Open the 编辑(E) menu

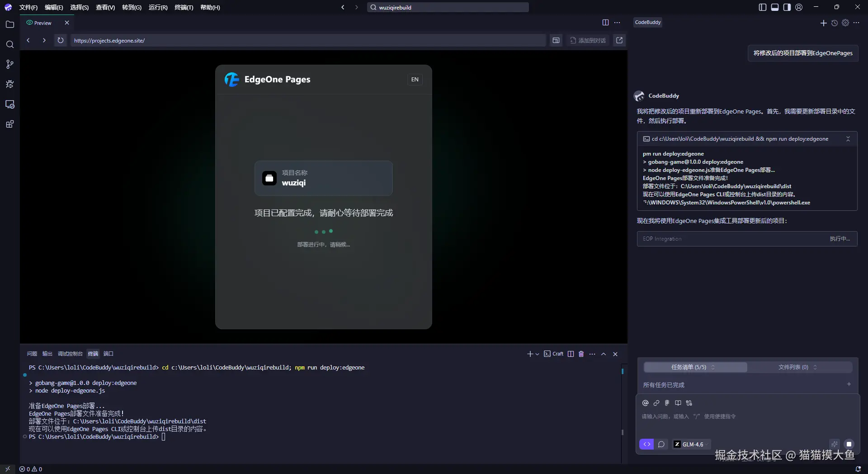pos(54,7)
